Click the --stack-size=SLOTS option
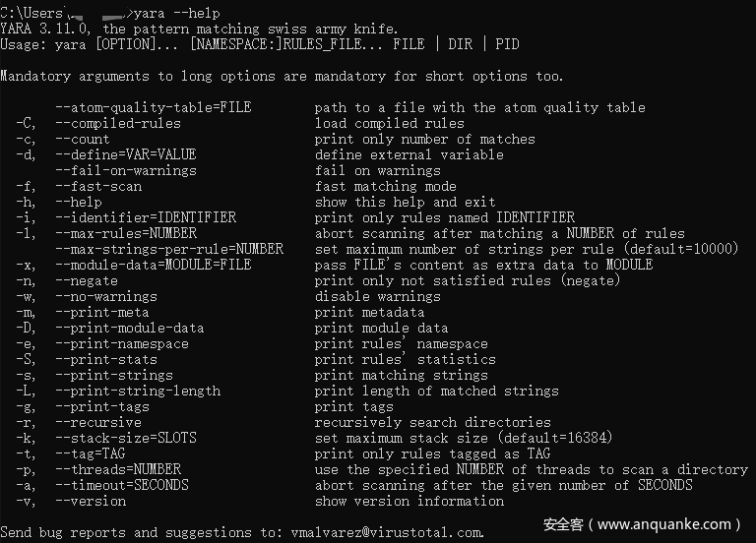The image size is (756, 543). pos(121,438)
